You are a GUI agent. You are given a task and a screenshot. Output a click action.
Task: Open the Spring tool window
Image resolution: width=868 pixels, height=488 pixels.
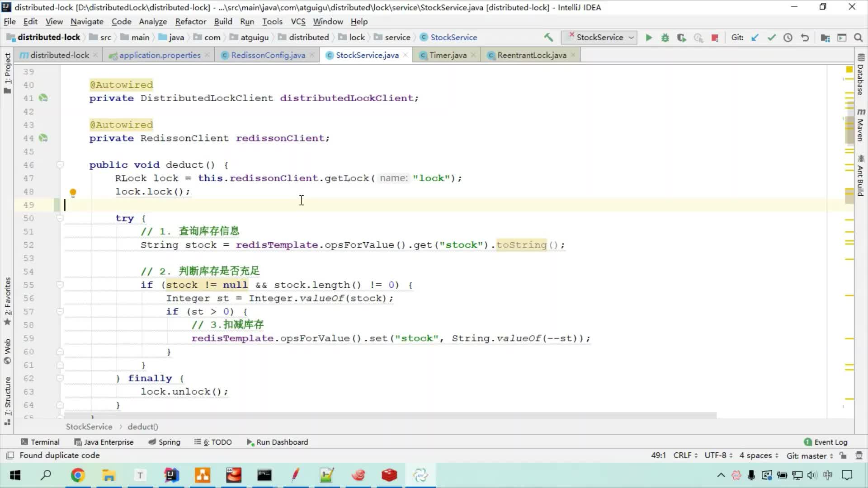pos(165,442)
